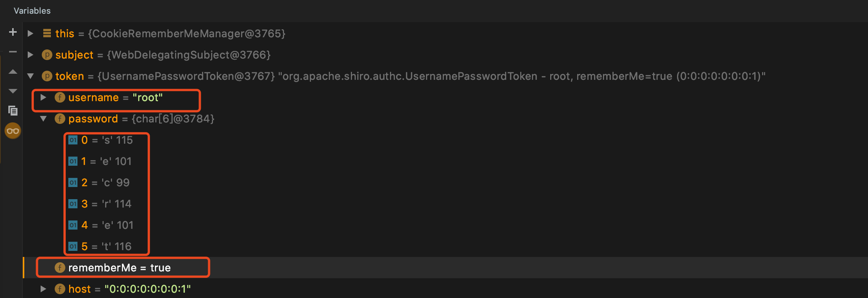Viewport: 868px width, 298px height.
Task: Add a new watch with plus icon
Action: (13, 32)
